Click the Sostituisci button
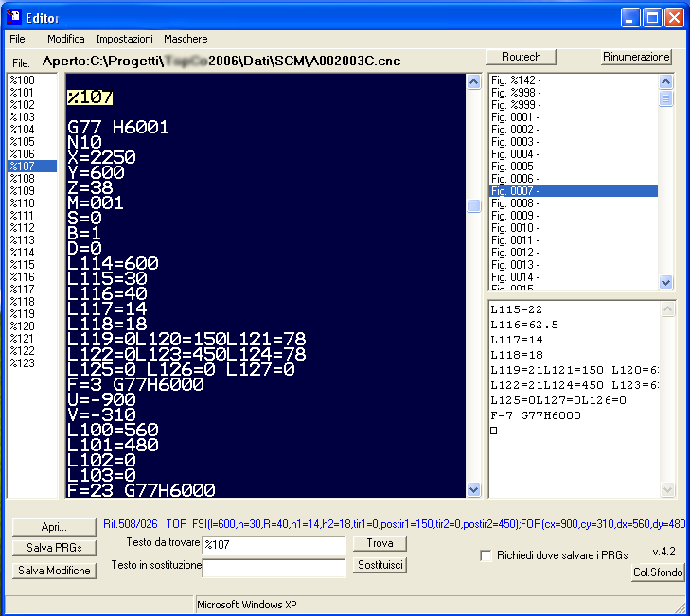 380,565
